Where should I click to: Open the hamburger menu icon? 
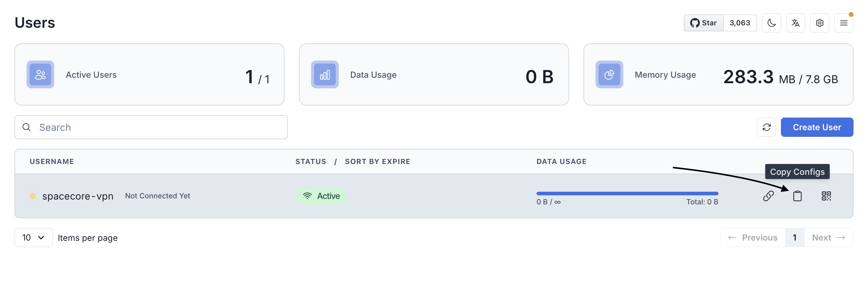843,23
